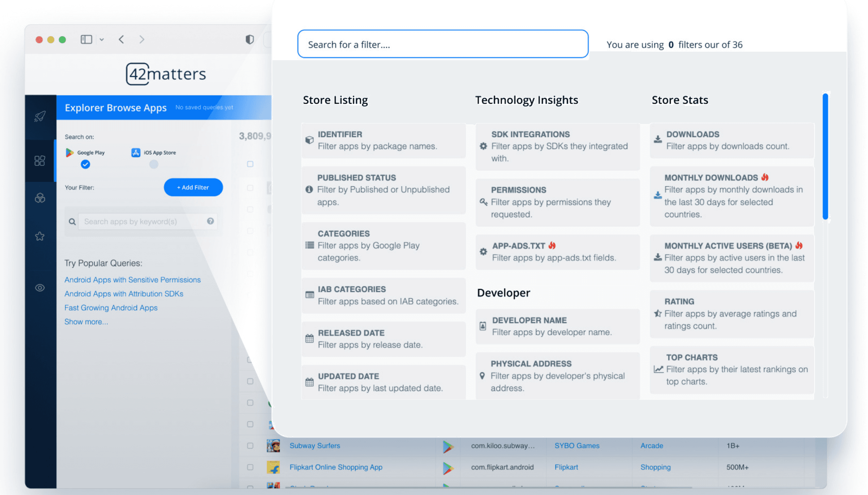Open the Shopping category link
The height and width of the screenshot is (495, 868).
click(655, 467)
